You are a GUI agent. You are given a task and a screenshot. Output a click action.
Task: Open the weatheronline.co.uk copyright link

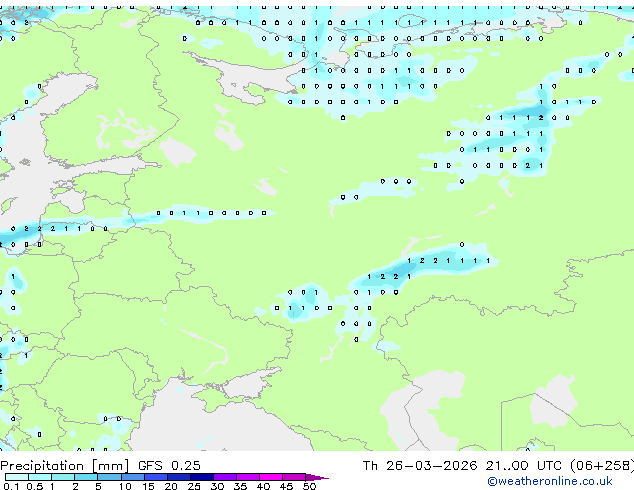tap(549, 481)
